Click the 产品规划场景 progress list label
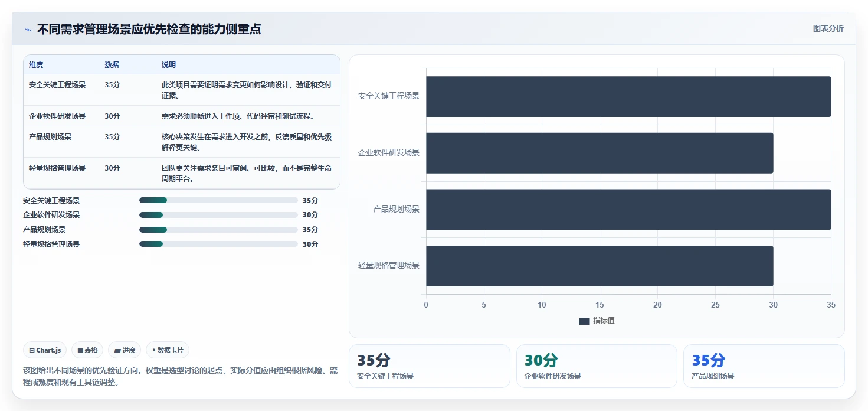The width and height of the screenshot is (868, 411). pyautogui.click(x=44, y=230)
